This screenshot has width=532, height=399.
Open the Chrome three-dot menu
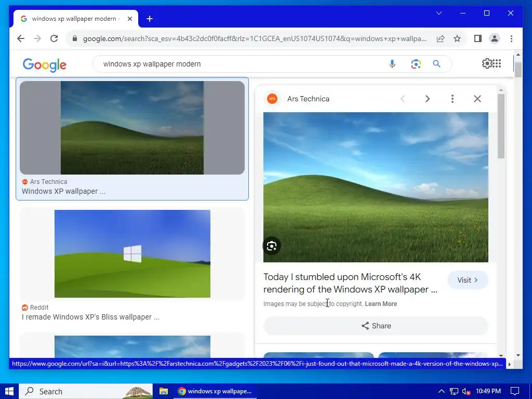(x=511, y=38)
